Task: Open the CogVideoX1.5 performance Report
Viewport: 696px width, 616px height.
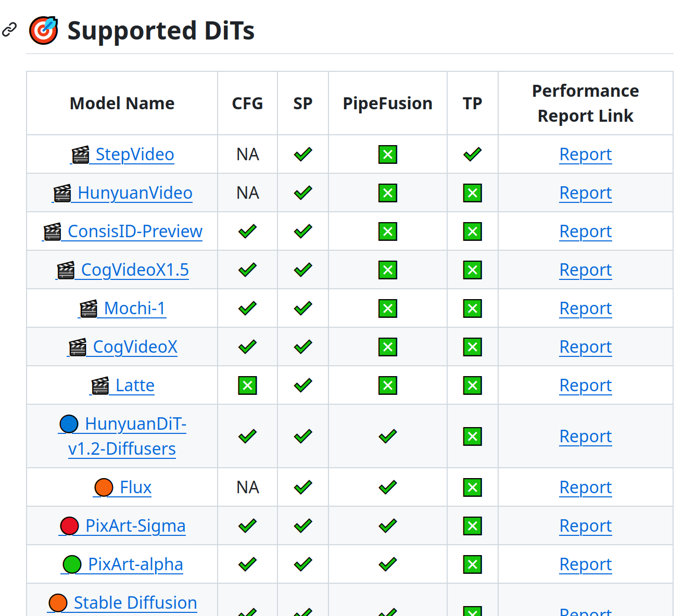Action: click(x=586, y=270)
